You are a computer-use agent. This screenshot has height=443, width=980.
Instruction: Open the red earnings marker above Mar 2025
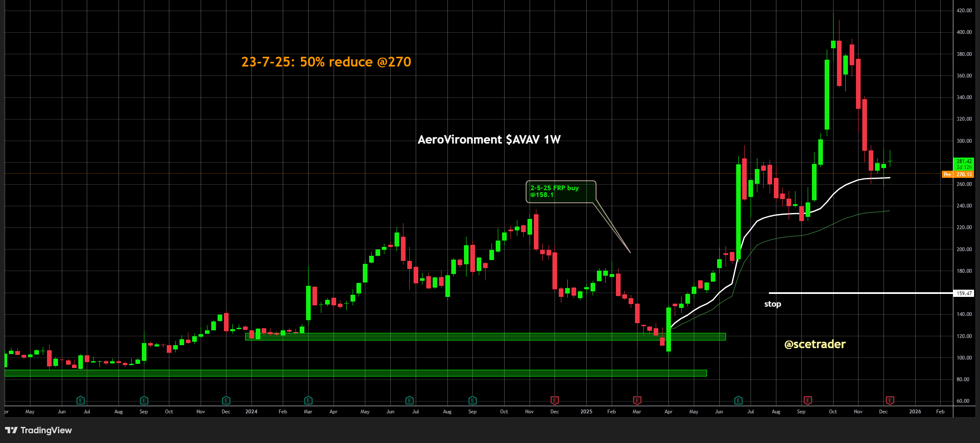point(637,400)
